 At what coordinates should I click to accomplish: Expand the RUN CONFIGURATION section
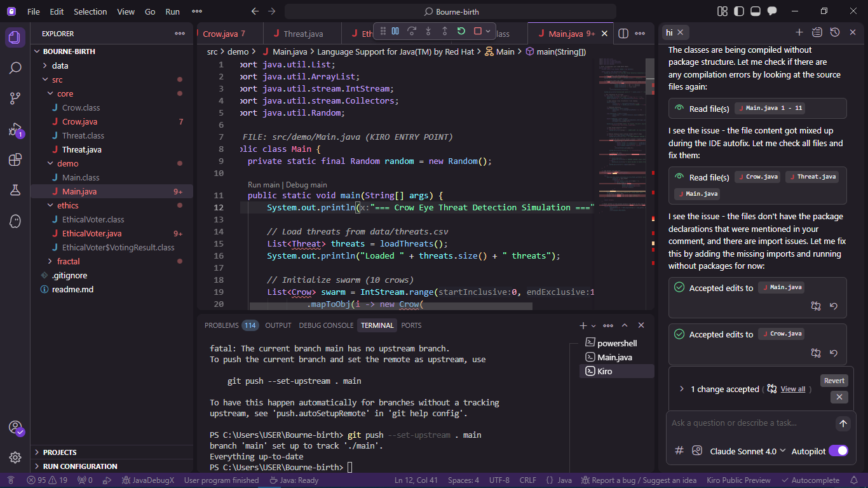tap(112, 466)
